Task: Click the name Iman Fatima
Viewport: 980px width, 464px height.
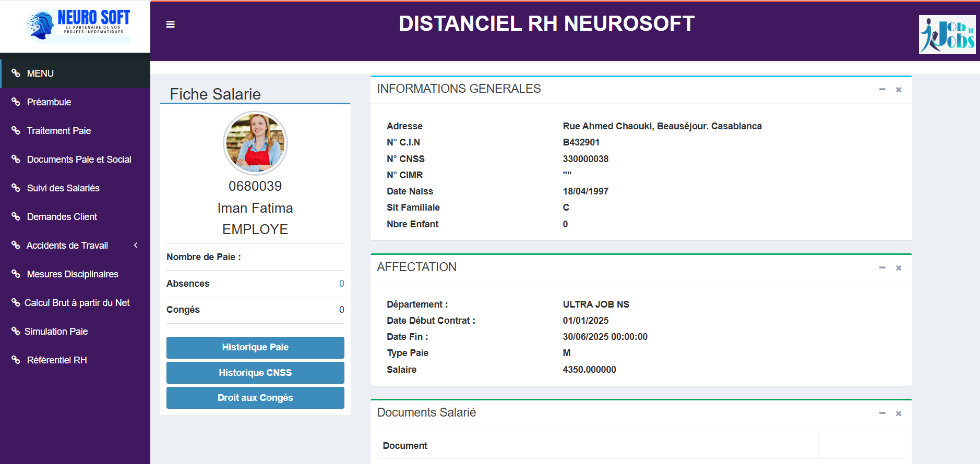Action: 255,208
